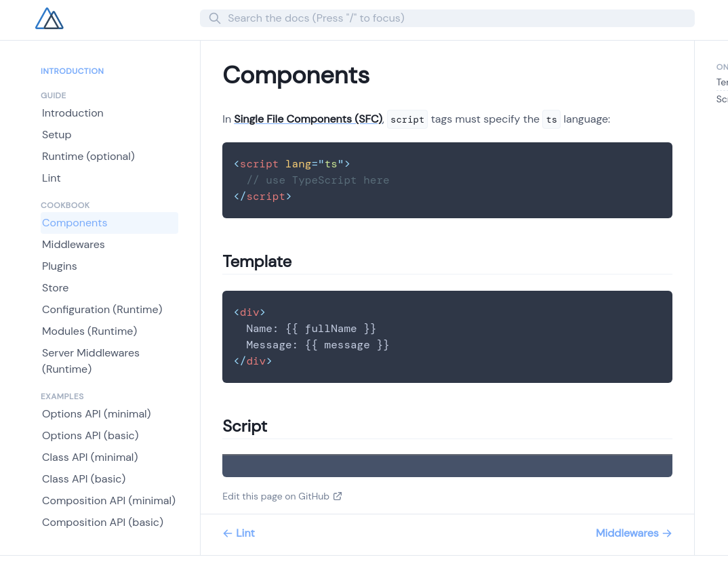
Task: Click the Components page title
Action: (296, 75)
